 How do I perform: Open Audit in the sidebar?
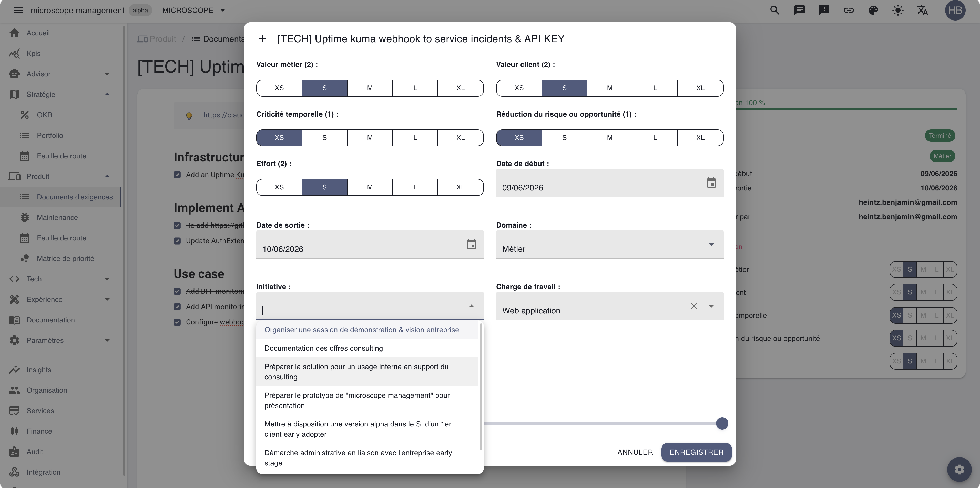point(35,452)
